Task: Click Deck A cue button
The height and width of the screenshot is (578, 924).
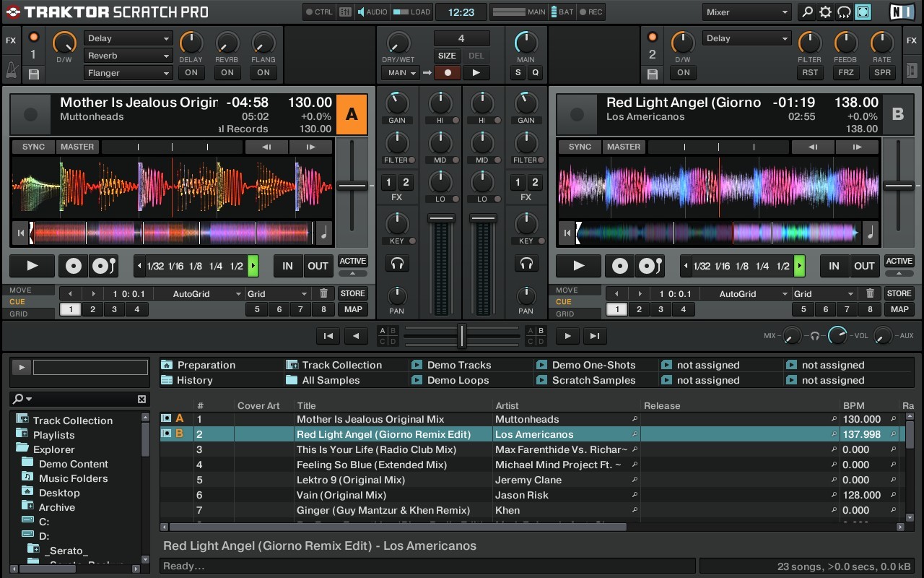Action: tap(74, 266)
